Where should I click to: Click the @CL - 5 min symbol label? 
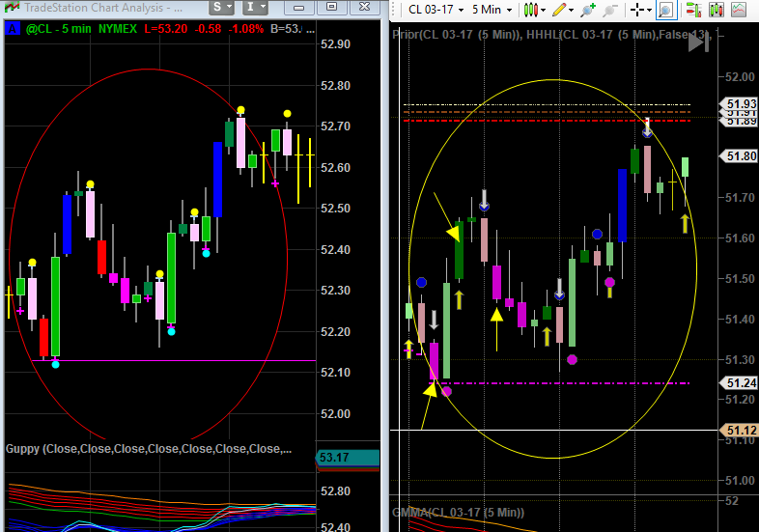[x=58, y=29]
